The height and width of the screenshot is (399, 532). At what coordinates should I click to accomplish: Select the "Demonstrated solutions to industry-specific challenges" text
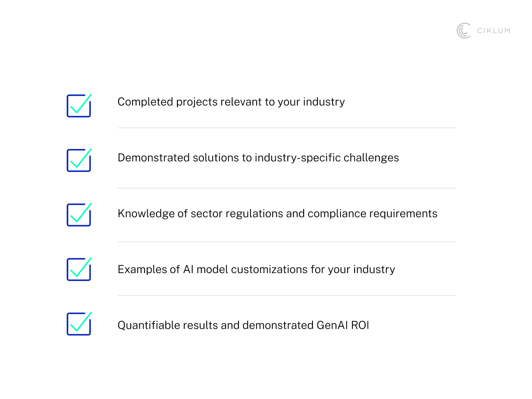click(x=258, y=158)
